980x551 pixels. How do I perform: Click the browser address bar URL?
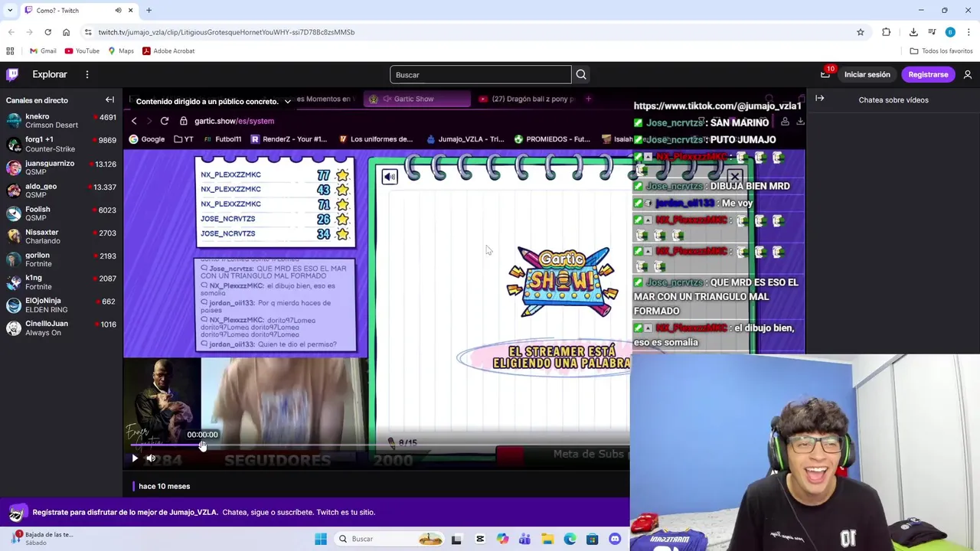point(226,32)
